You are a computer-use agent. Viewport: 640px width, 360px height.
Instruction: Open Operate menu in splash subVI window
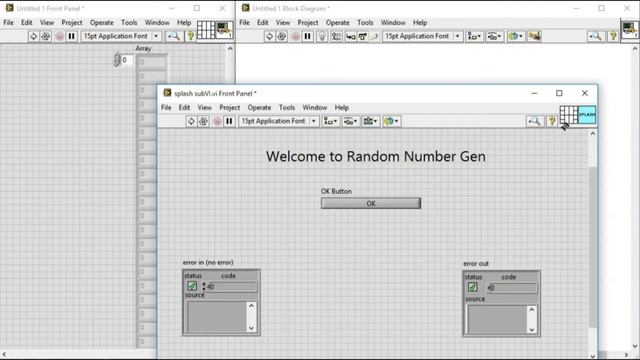tap(259, 107)
